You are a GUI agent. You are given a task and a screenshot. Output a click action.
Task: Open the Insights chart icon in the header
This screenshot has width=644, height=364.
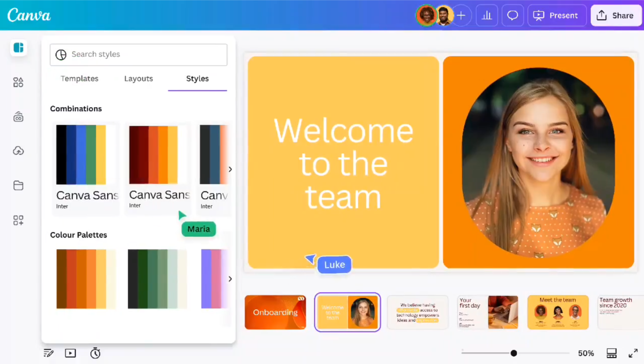(x=487, y=15)
